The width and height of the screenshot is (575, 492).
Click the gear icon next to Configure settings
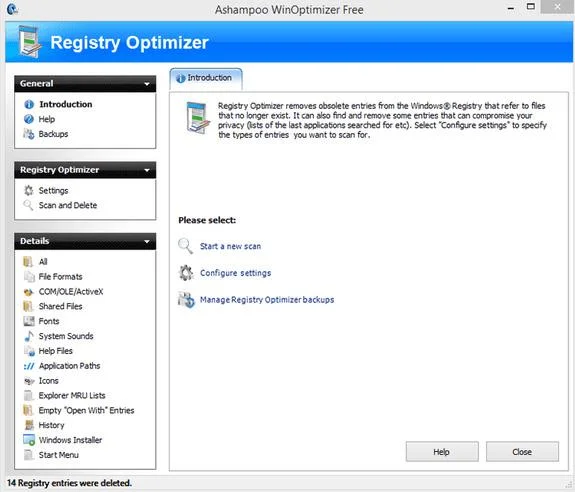tap(186, 273)
